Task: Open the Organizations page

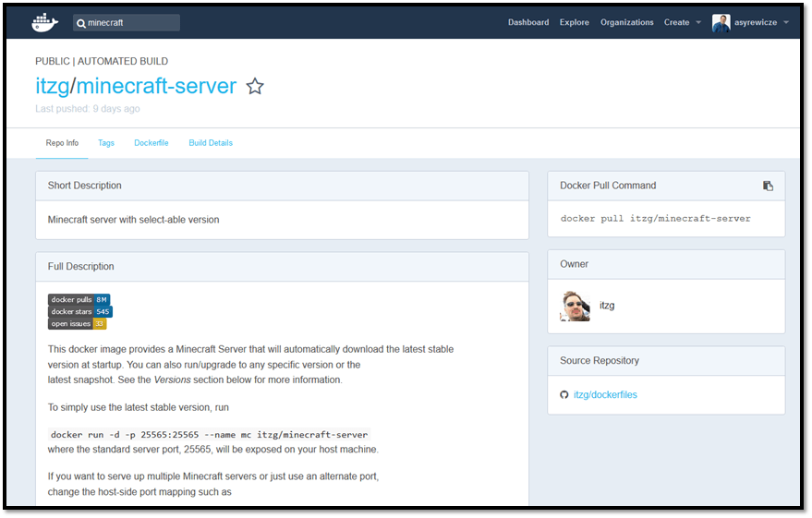Action: tap(626, 22)
